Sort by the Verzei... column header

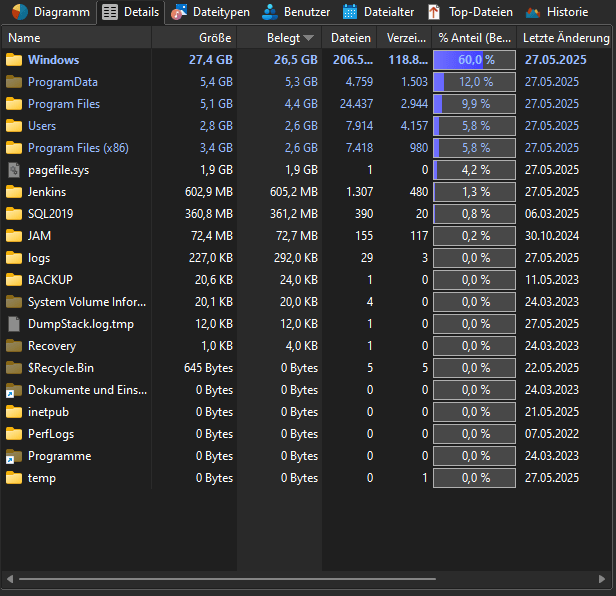(404, 38)
